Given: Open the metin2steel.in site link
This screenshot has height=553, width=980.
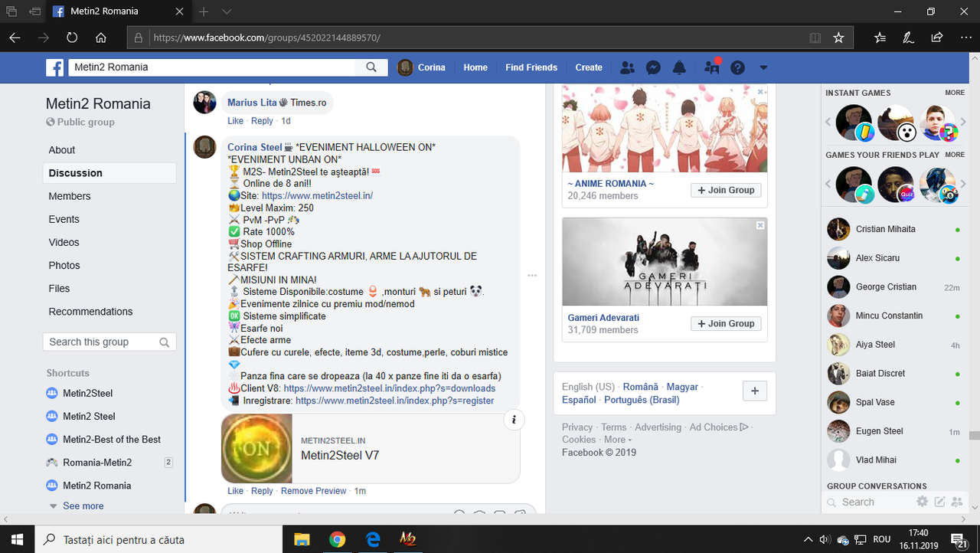Looking at the screenshot, I should 317,196.
